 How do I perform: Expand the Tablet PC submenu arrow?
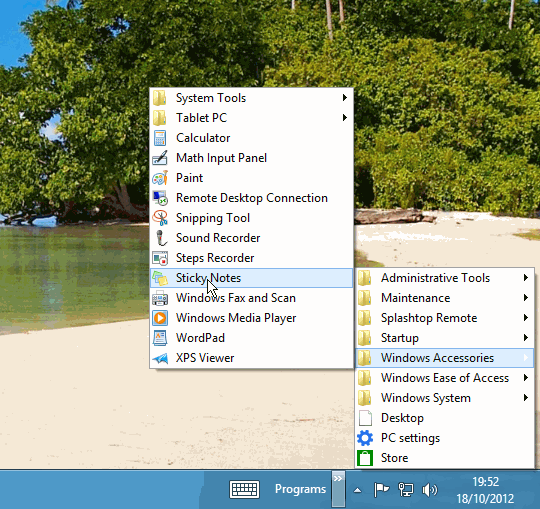tap(344, 118)
